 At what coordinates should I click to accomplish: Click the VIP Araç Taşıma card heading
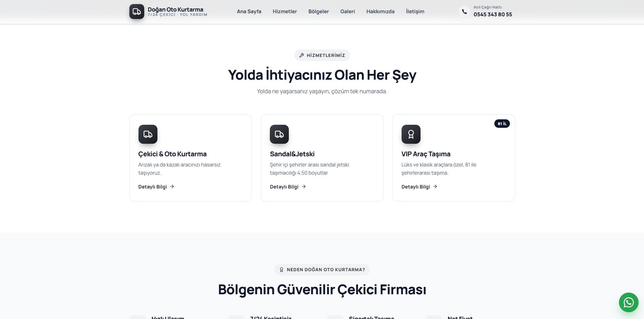(x=426, y=154)
